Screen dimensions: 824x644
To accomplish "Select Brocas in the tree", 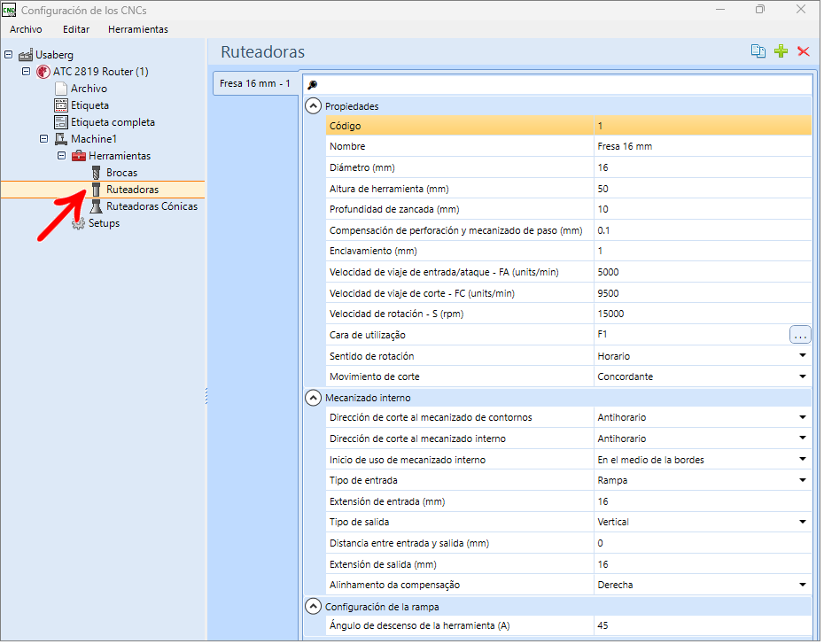I will (x=122, y=173).
